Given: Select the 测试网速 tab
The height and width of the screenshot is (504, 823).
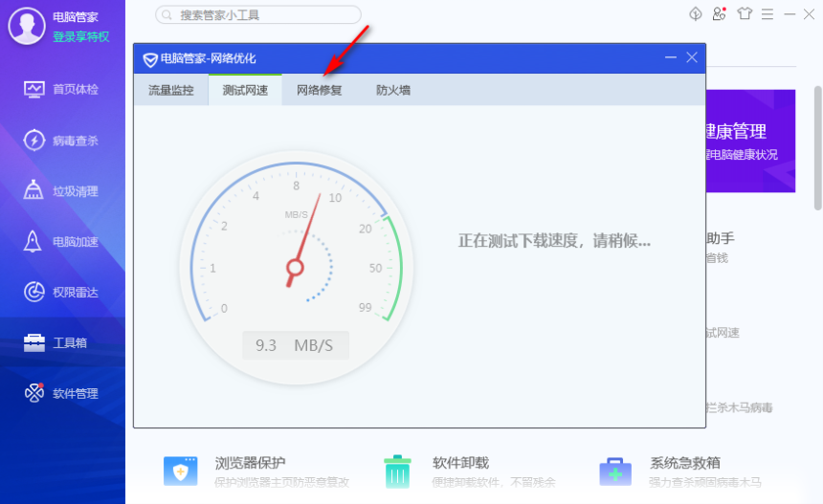Looking at the screenshot, I should [x=245, y=91].
